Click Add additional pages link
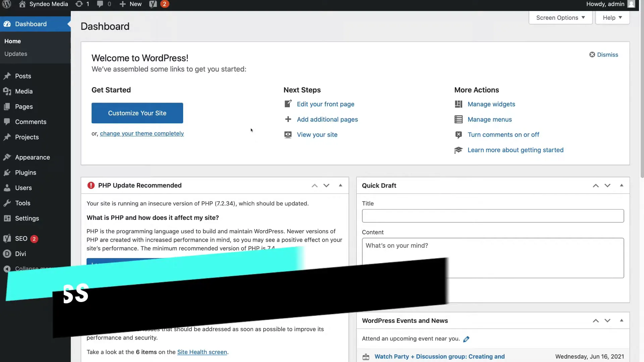This screenshot has height=362, width=644. click(x=327, y=119)
